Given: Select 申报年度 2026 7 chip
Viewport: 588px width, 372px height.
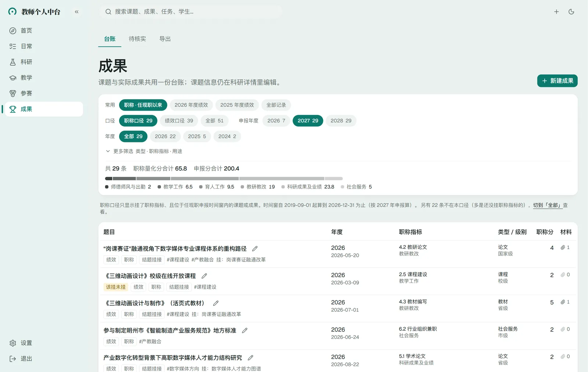Looking at the screenshot, I should pyautogui.click(x=276, y=121).
